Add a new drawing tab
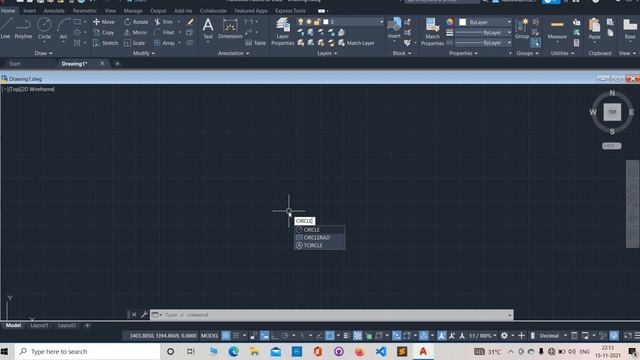The image size is (640, 360). [117, 64]
